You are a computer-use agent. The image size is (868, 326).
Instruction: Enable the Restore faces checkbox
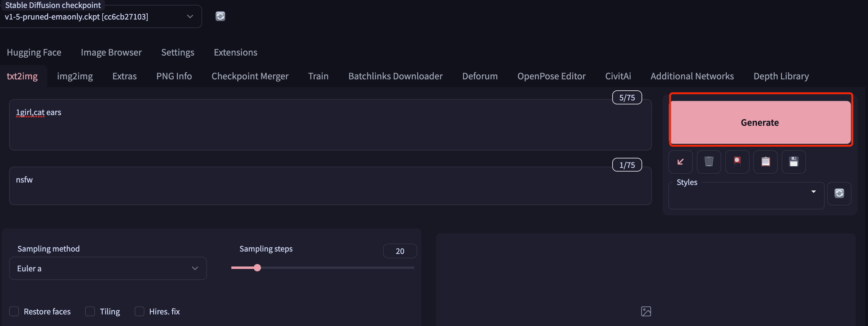pos(14,311)
